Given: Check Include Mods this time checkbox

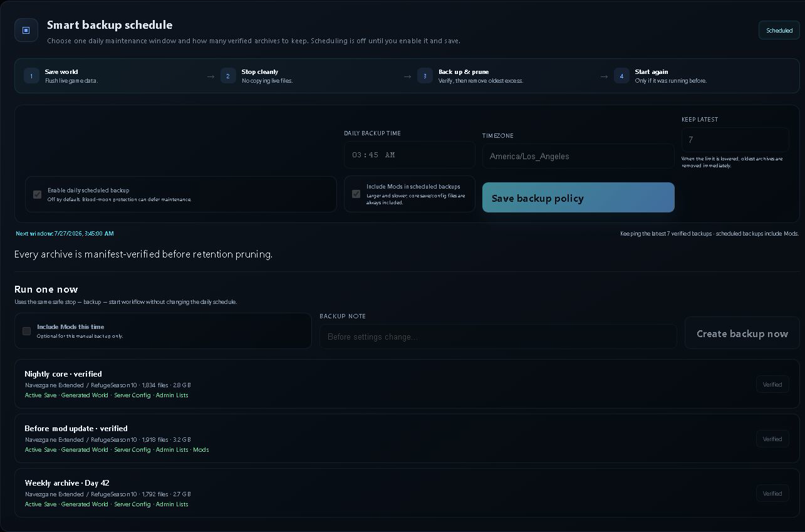Looking at the screenshot, I should coord(26,331).
